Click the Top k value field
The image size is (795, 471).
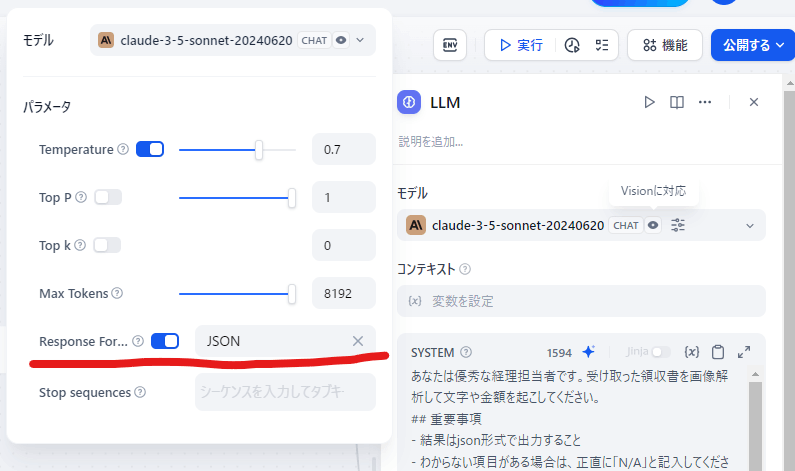point(344,245)
